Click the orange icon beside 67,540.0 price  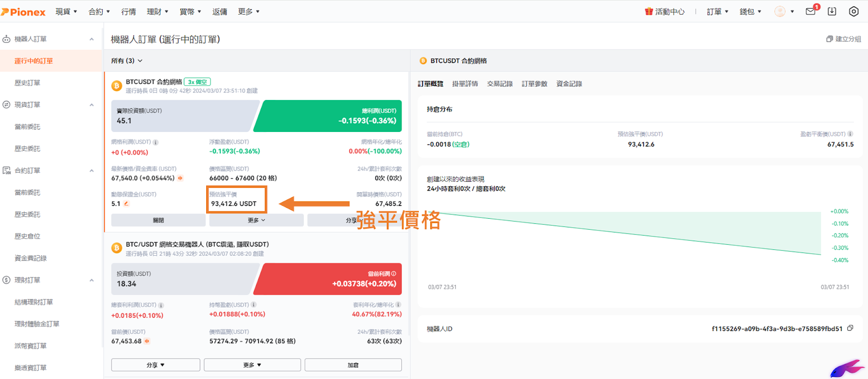click(x=180, y=178)
